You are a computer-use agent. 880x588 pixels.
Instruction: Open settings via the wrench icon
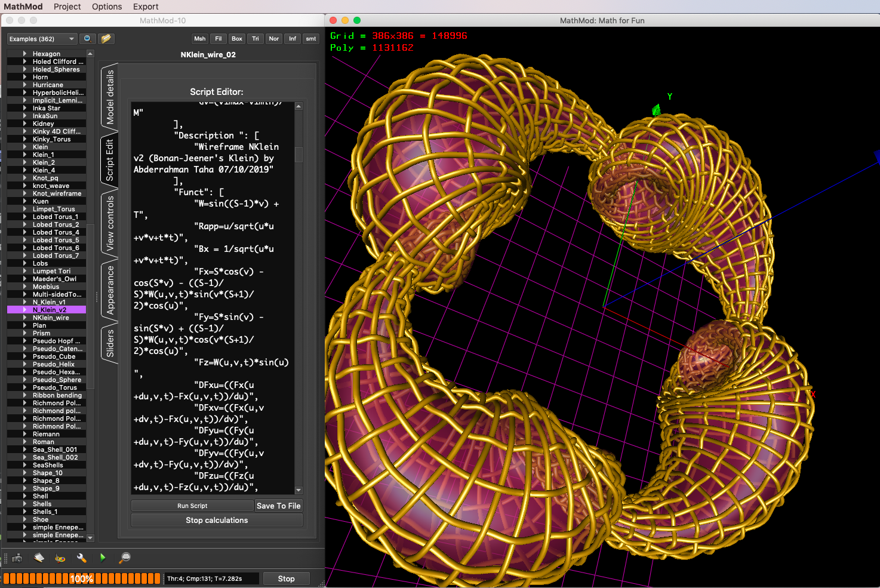(x=82, y=558)
